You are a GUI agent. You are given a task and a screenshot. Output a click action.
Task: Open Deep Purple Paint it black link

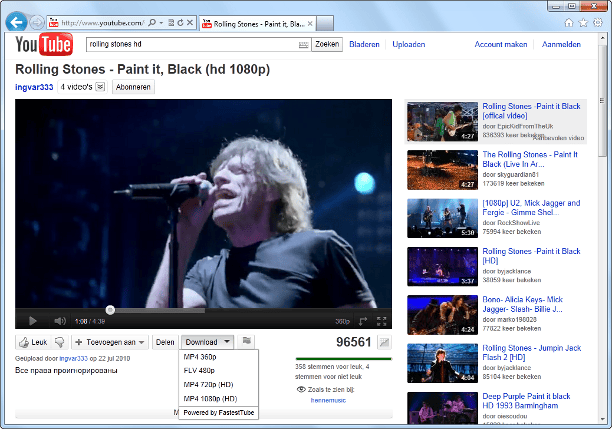coord(526,401)
